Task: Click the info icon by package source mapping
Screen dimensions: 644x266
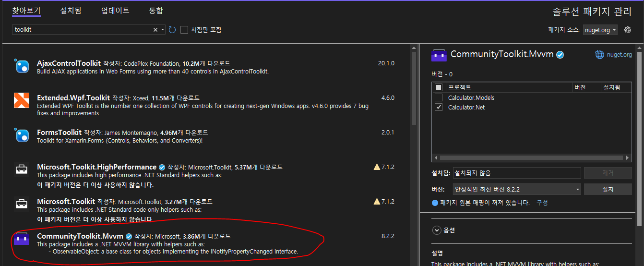Action: [435, 203]
